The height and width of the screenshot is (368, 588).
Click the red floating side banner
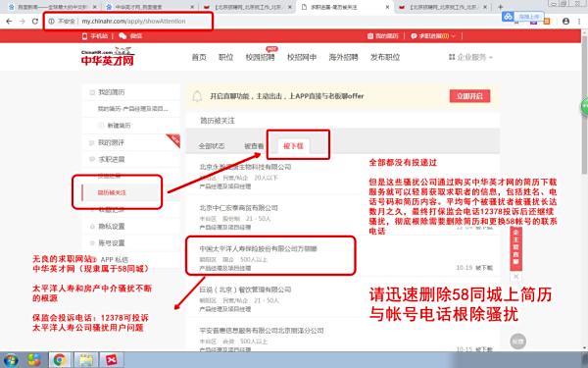click(516, 248)
